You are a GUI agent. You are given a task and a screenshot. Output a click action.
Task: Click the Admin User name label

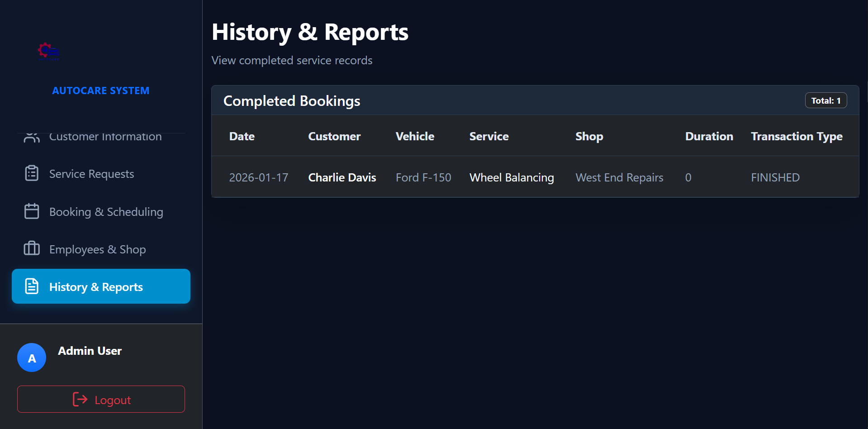point(90,351)
